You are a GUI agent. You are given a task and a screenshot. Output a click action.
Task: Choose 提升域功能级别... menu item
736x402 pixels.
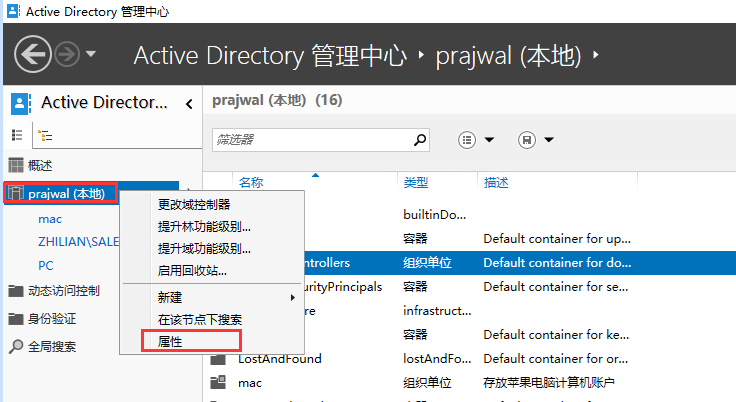click(x=204, y=248)
